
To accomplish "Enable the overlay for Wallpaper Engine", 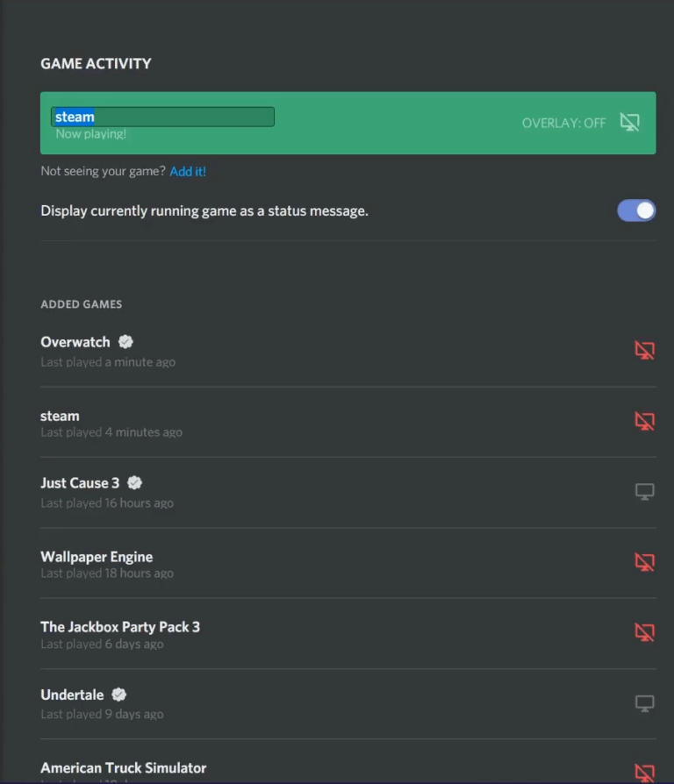I will 645,562.
